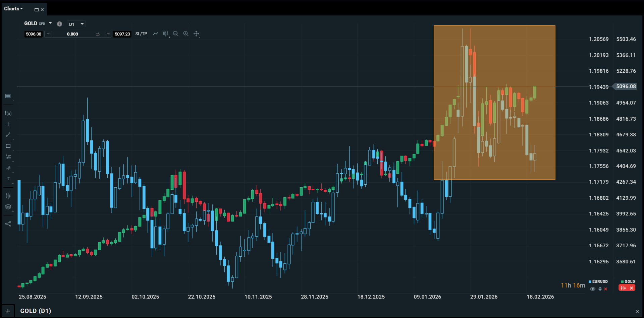Toggle GOLD series chart-style button in legend
Image resolution: width=644 pixels, height=318 pixels.
point(623,288)
